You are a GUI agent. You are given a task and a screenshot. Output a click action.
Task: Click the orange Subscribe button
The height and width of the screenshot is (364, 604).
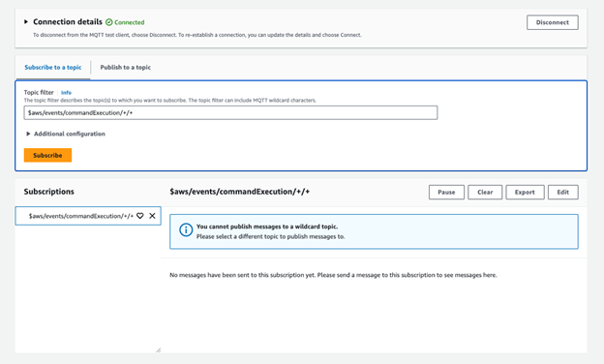pyautogui.click(x=47, y=155)
